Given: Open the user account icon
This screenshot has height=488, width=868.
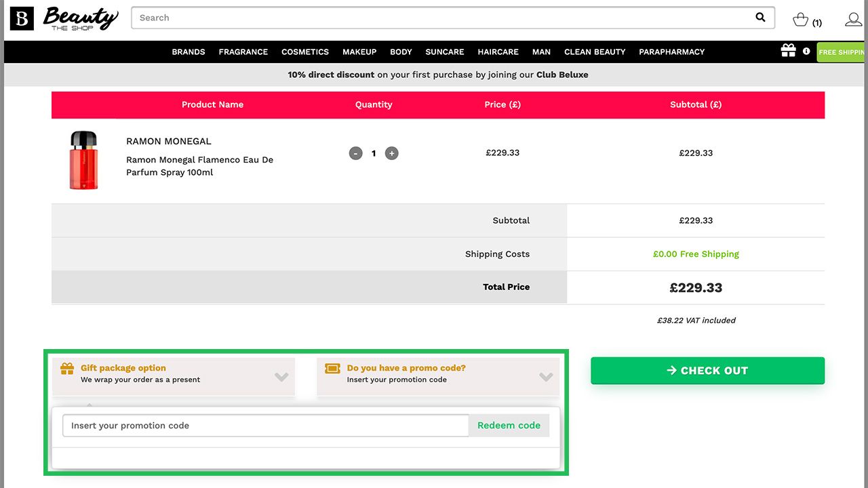Looking at the screenshot, I should click(854, 20).
